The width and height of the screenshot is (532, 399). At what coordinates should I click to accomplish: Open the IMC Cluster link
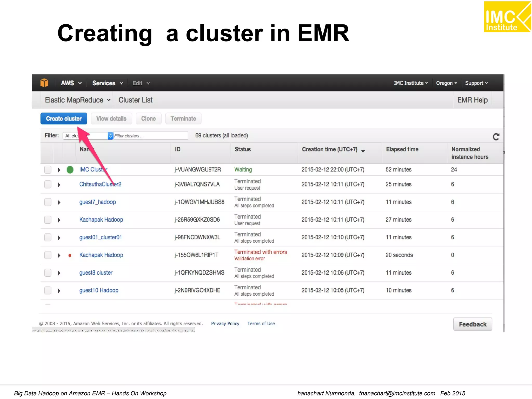pos(93,170)
